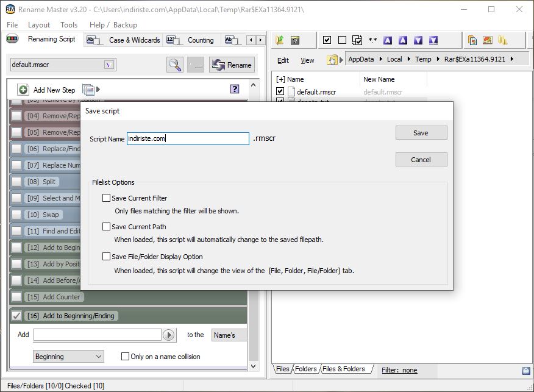Expand the arrow after Rar$EXa11364.9121 in path
Screen dimensions: 534x392
(x=512, y=59)
